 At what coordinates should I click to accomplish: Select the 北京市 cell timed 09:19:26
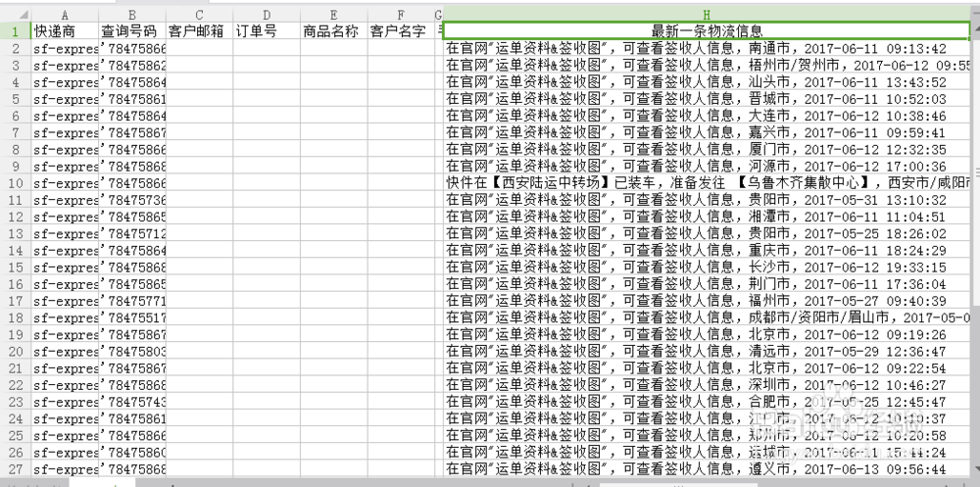(x=707, y=335)
